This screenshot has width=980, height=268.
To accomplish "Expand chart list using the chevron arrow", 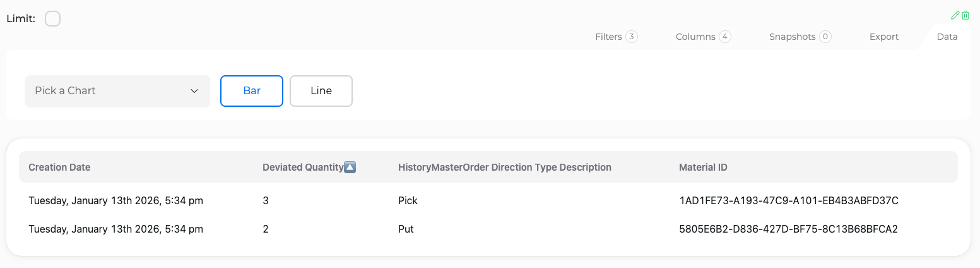I will click(194, 91).
